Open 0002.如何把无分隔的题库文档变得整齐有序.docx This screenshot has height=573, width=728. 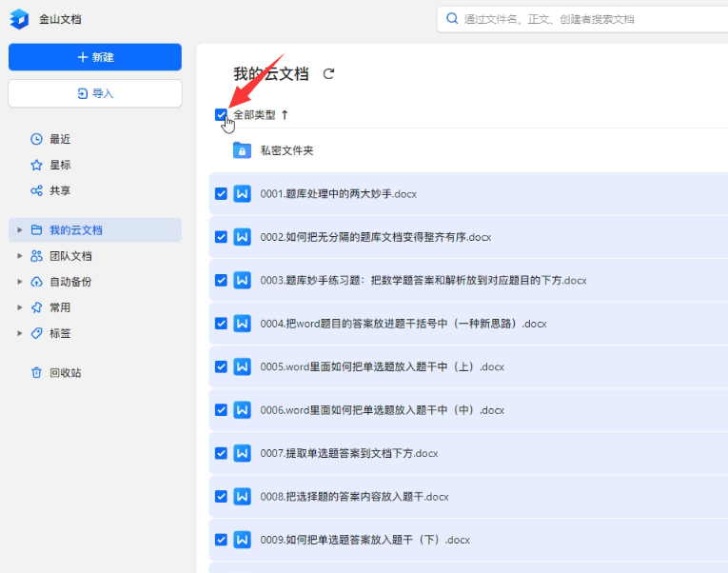pyautogui.click(x=376, y=237)
